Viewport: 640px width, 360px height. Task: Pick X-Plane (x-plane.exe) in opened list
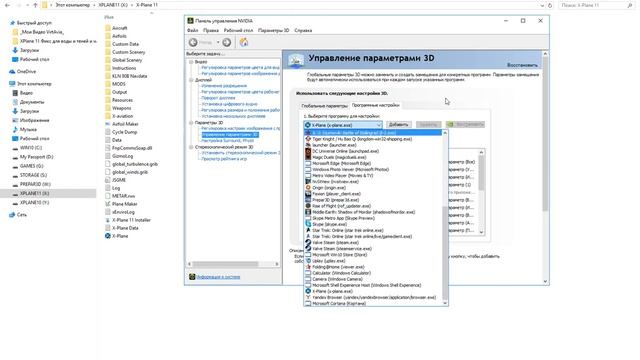coord(332,291)
